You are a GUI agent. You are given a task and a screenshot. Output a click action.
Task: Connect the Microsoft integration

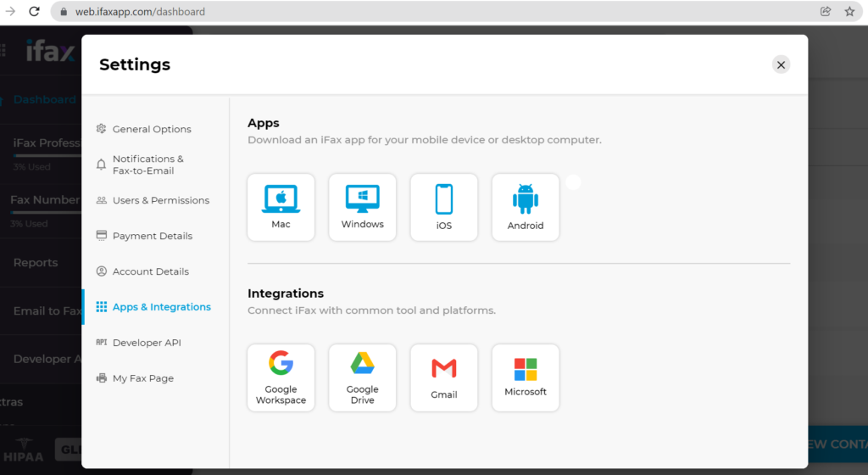click(526, 377)
